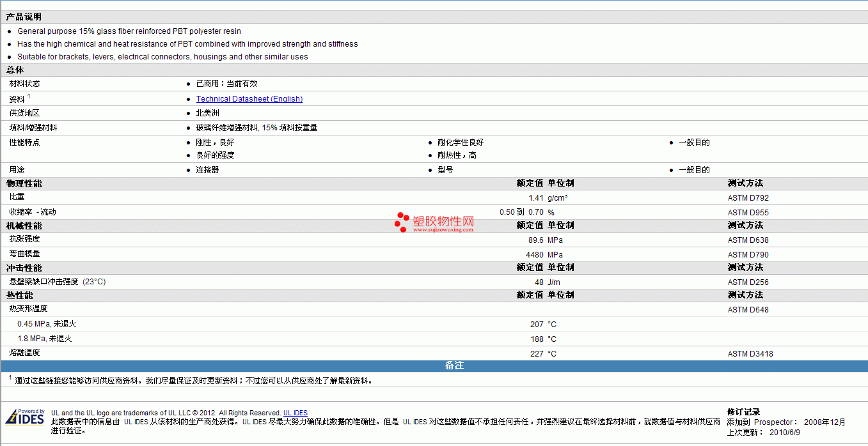The height and width of the screenshot is (446, 868).
Task: Click the 用途 row label
Action: point(17,170)
